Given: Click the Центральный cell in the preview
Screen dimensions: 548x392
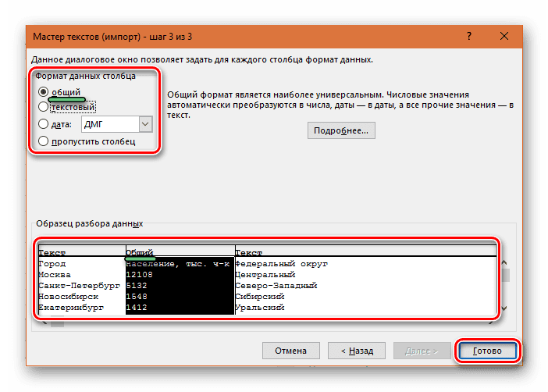Looking at the screenshot, I should click(265, 275).
